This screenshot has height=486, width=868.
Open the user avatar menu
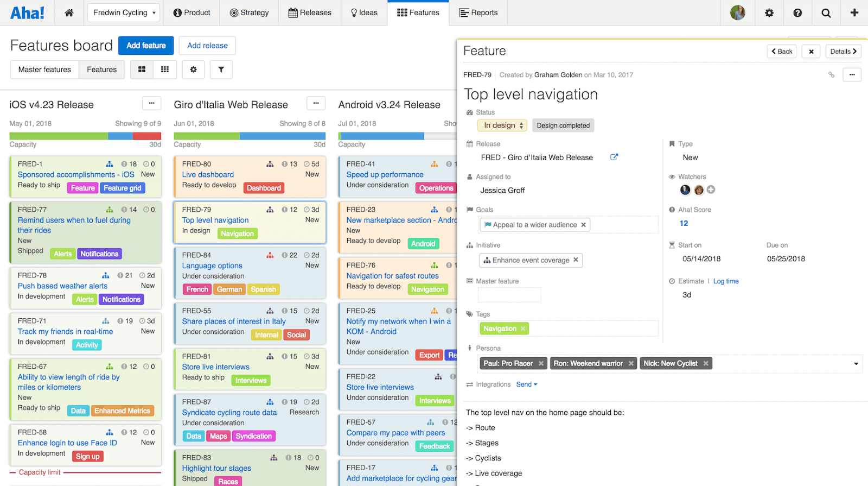click(738, 12)
